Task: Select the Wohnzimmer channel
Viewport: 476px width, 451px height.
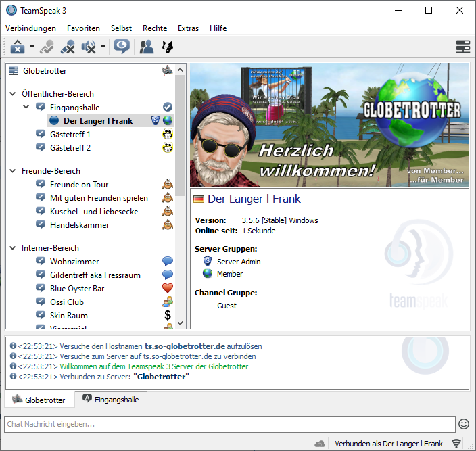Action: [x=74, y=261]
